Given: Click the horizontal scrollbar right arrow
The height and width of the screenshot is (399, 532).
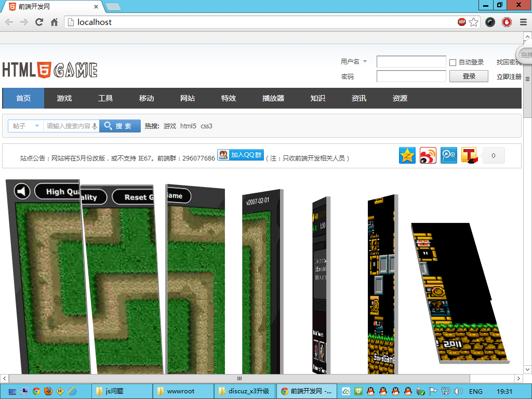Looking at the screenshot, I should (518, 378).
